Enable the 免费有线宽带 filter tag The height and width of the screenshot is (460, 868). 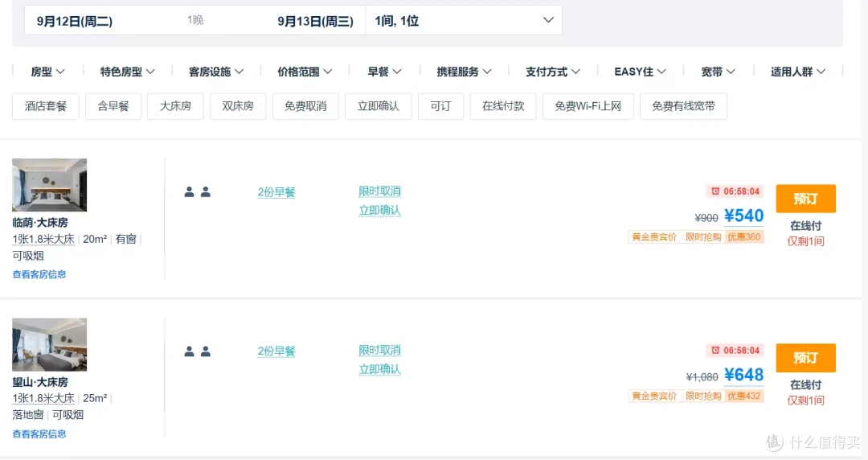(684, 106)
